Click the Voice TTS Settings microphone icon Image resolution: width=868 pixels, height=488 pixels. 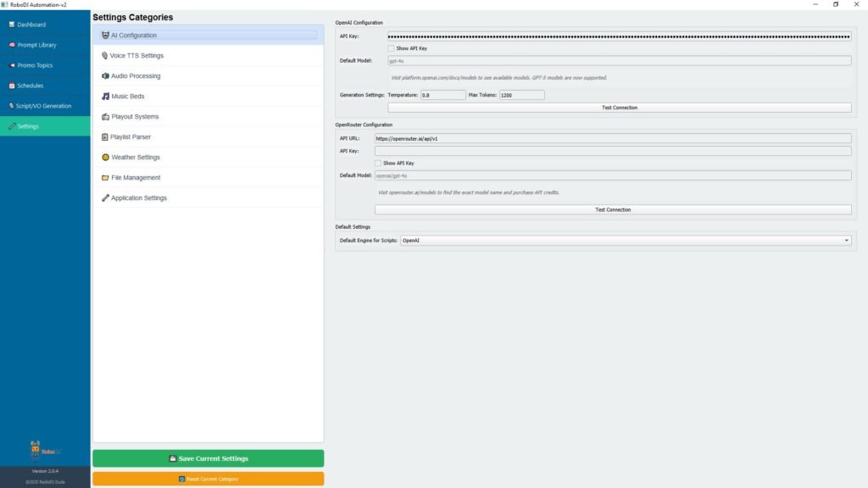click(x=105, y=56)
